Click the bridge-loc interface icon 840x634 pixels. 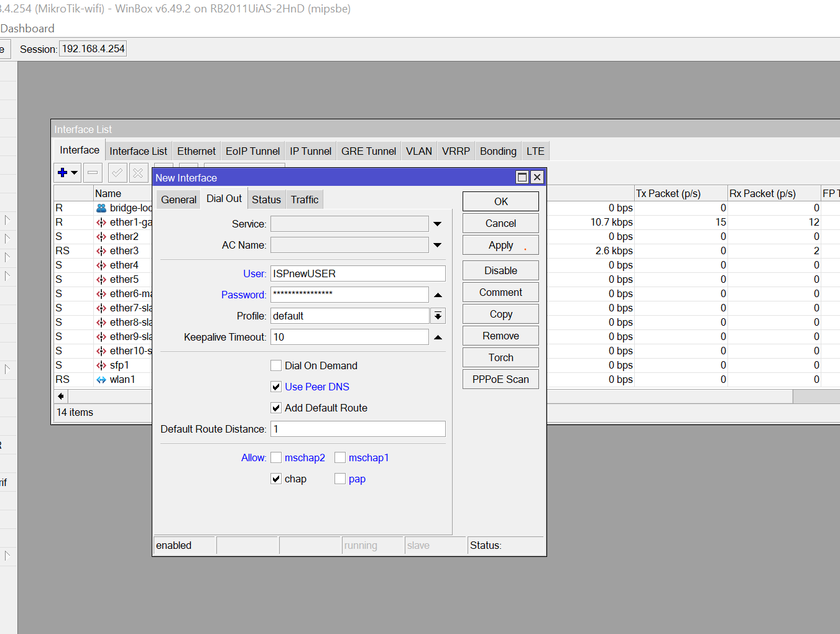[x=101, y=208]
